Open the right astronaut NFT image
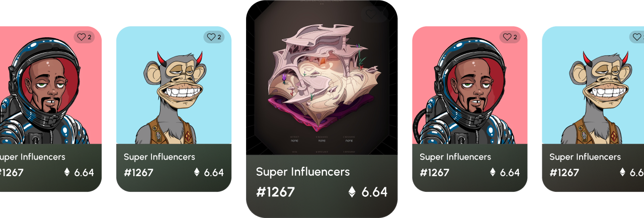This screenshot has height=218, width=644. [469, 85]
